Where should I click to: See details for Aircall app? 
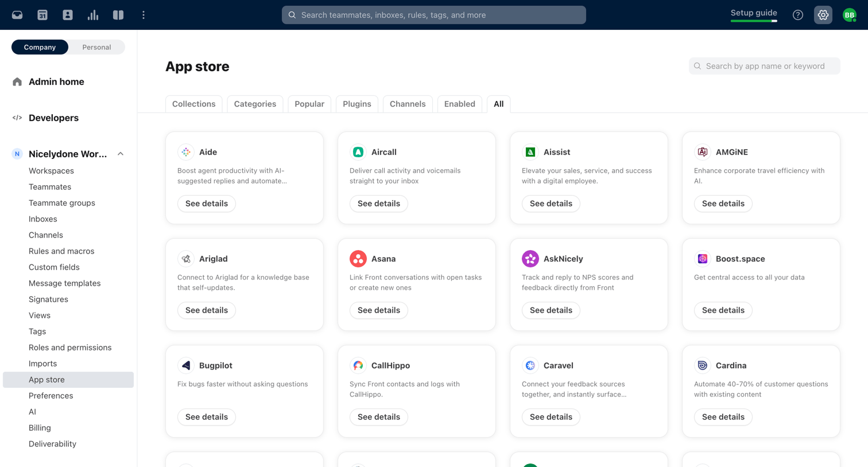point(379,204)
